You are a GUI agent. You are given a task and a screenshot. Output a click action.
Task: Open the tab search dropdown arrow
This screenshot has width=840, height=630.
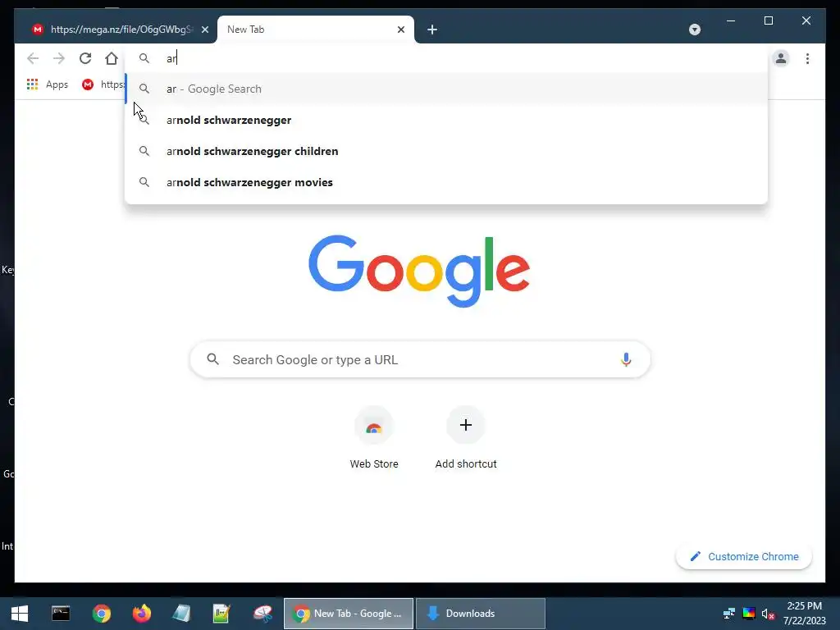[x=694, y=30]
